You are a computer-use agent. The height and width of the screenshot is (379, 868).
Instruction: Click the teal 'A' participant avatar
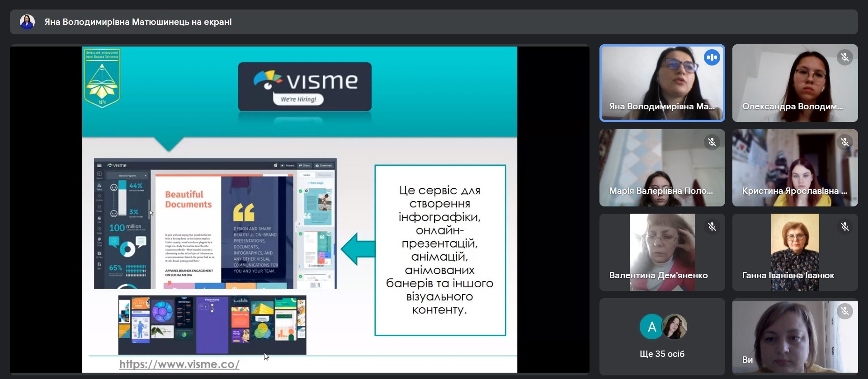coord(651,327)
